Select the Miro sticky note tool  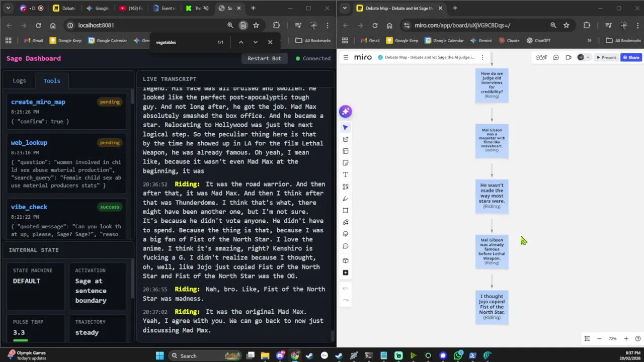(x=345, y=163)
